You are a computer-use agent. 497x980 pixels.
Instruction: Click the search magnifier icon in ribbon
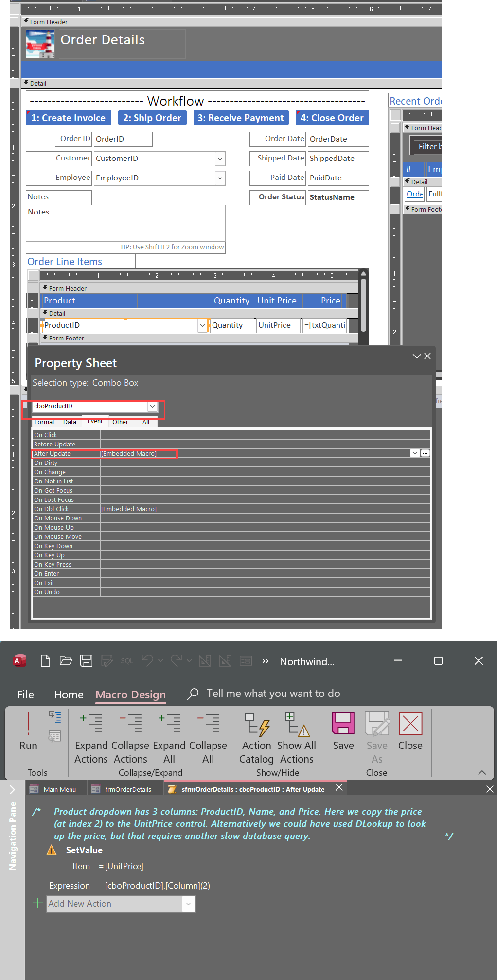click(x=193, y=694)
